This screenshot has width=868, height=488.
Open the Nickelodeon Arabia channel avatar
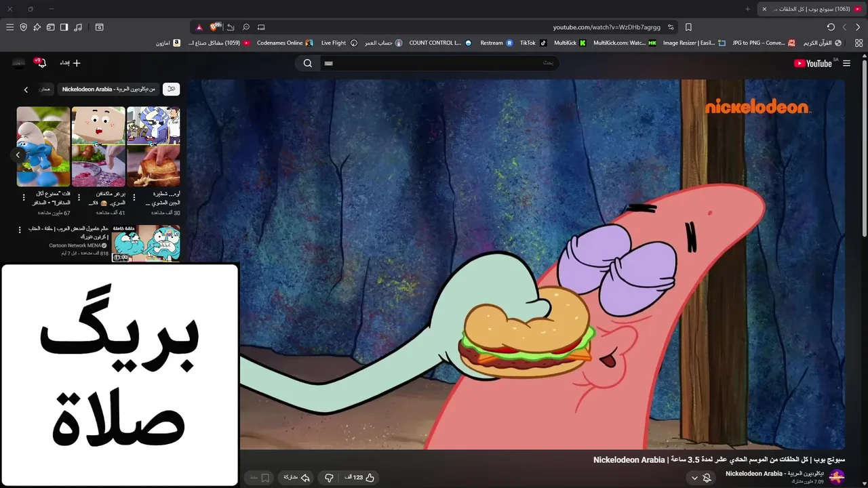(x=837, y=476)
